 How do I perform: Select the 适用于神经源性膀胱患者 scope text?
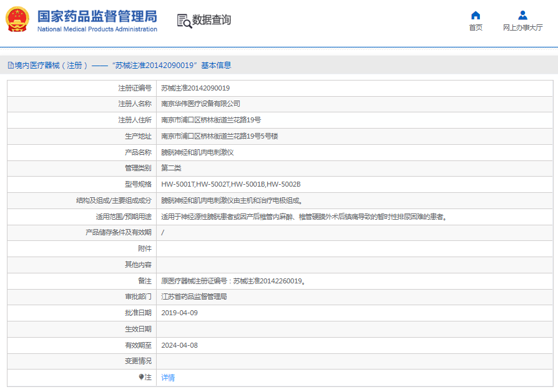[x=303, y=217]
